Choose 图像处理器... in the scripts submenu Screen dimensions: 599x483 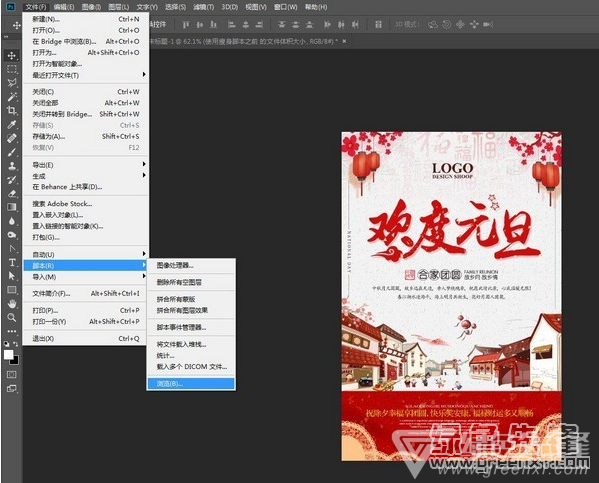191,265
